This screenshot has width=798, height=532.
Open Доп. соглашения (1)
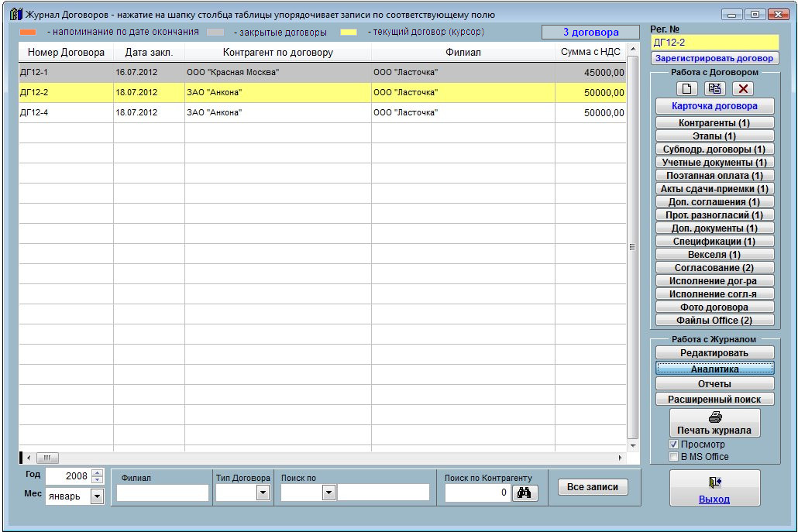point(714,202)
